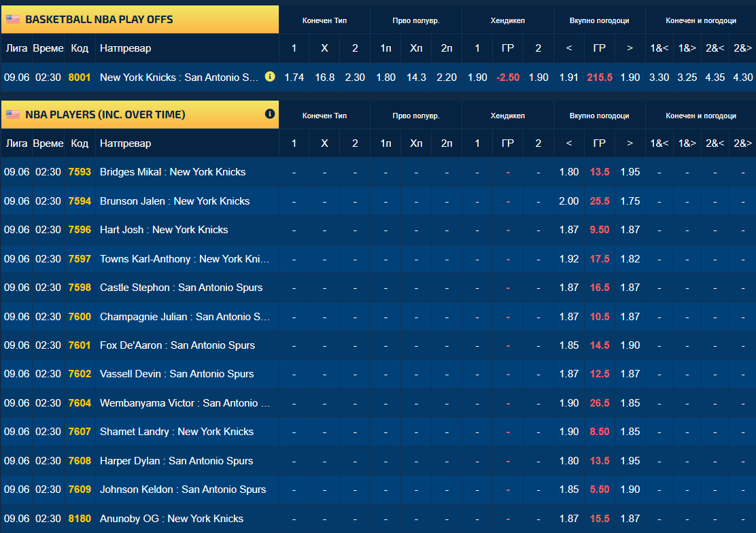Select handicap odds 1.90 for team 1
The height and width of the screenshot is (533, 756).
coord(477,78)
